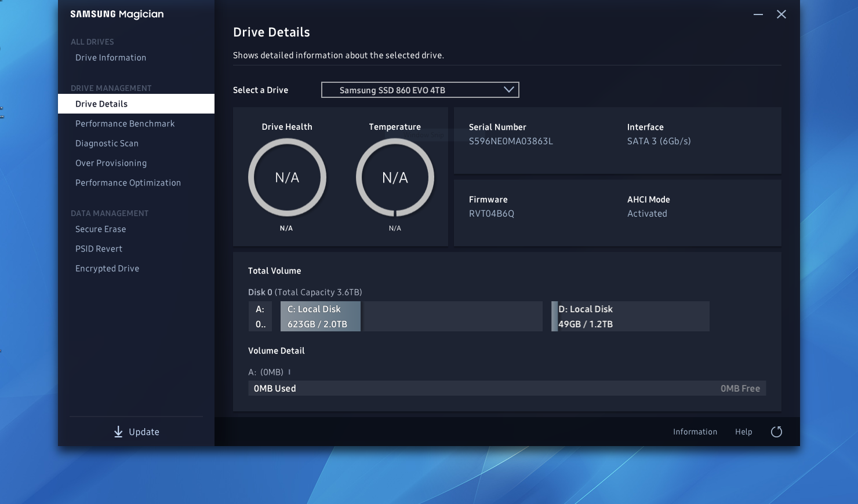Click the Drive Details page heading
The height and width of the screenshot is (504, 858).
click(271, 32)
